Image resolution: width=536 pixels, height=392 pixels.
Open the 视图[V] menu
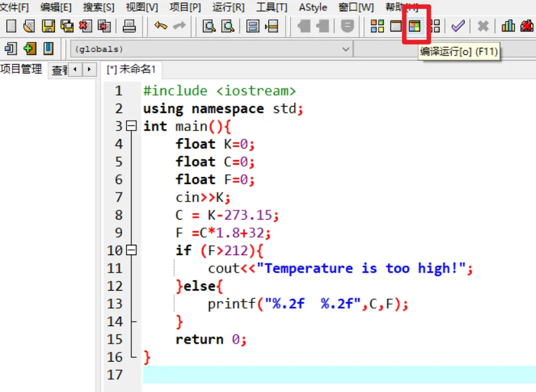[142, 7]
